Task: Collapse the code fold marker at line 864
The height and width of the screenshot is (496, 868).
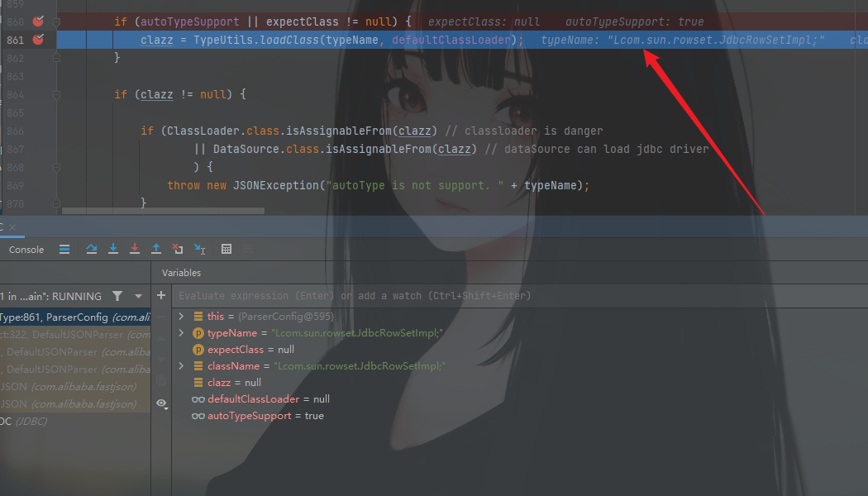Action: pos(56,95)
